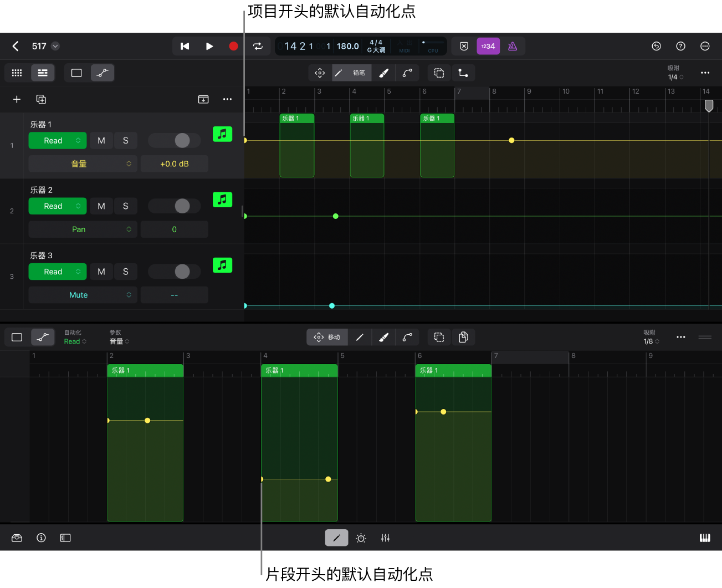722x588 pixels.
Task: Open Mute parameter dropdown on 乐器 3
Action: point(83,295)
